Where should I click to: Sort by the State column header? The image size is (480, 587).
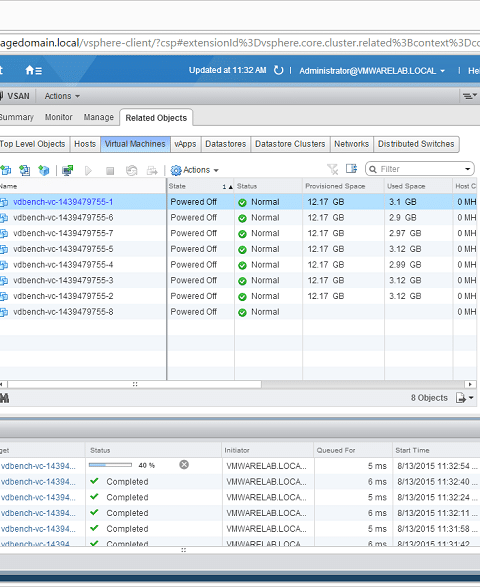coord(201,186)
